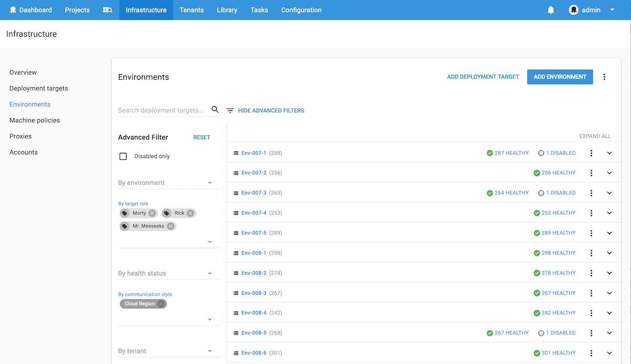
Task: Remove the Cloud Region filter chip
Action: coord(161,304)
